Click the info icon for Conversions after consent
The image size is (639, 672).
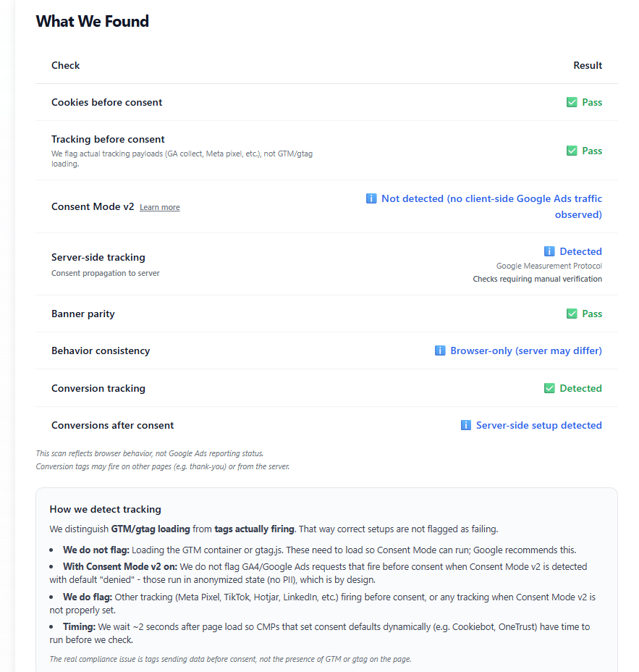[x=466, y=425]
